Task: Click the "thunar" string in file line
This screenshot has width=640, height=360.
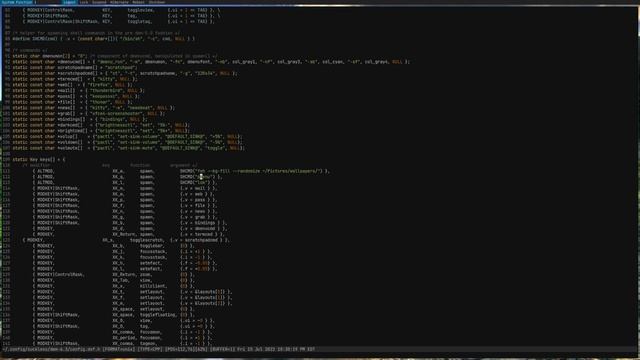Action: [x=99, y=102]
